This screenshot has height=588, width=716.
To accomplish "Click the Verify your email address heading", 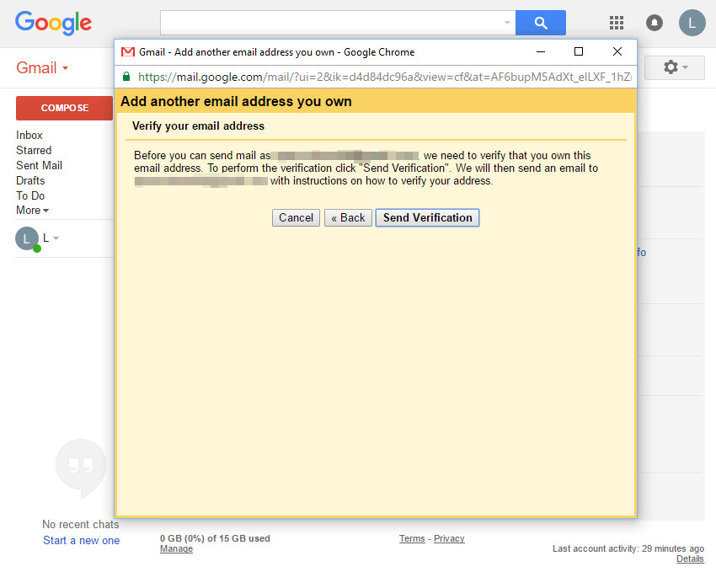I will point(198,126).
